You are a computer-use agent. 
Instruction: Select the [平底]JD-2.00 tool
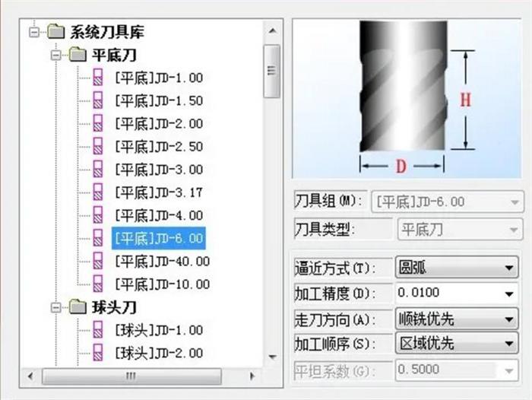click(159, 124)
